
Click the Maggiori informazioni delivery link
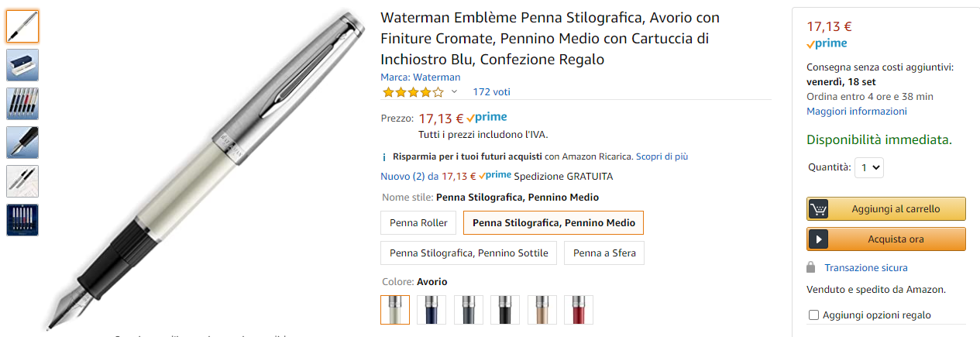[x=856, y=112]
